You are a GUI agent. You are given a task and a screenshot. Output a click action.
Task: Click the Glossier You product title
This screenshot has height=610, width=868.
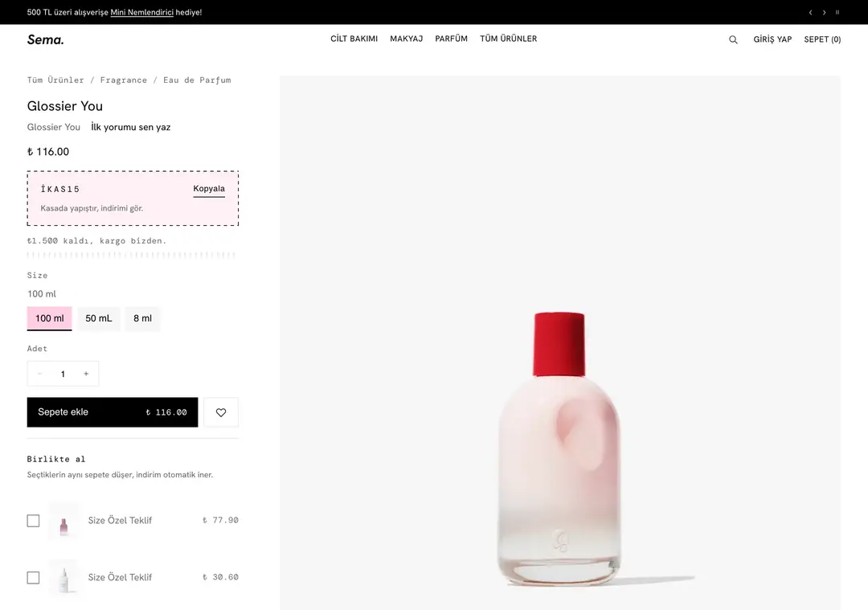coord(65,106)
